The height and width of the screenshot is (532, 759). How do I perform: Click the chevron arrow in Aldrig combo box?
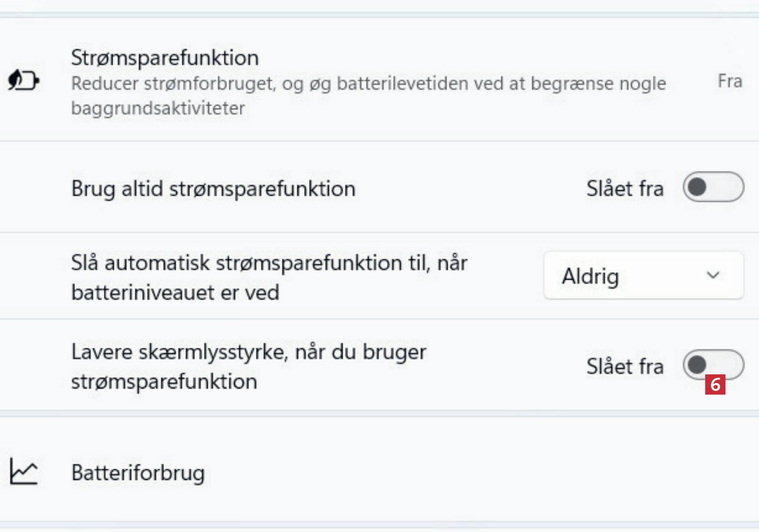tap(713, 276)
